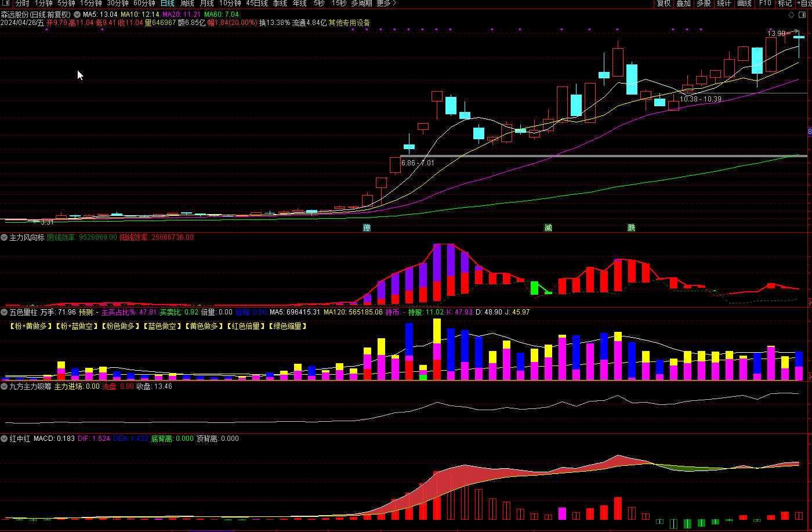Click the 停 event marker on timeline
Viewport: 812px width, 532px height.
click(x=367, y=227)
